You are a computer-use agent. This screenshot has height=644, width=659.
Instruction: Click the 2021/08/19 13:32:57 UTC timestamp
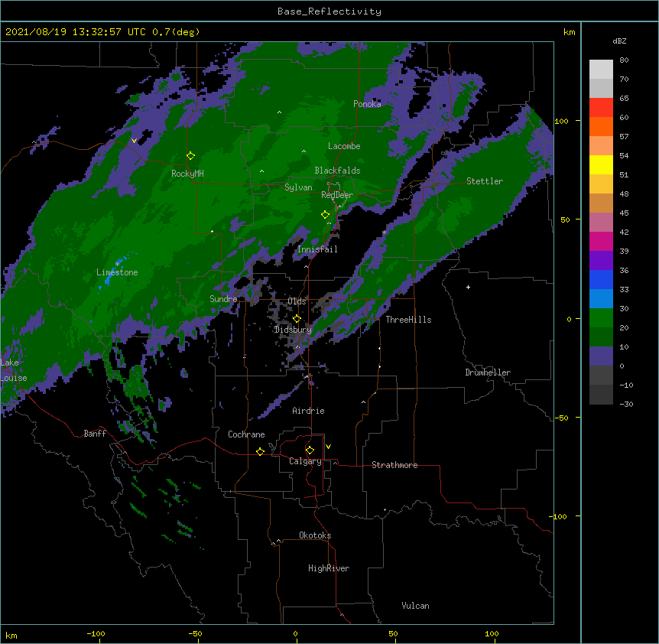(75, 32)
